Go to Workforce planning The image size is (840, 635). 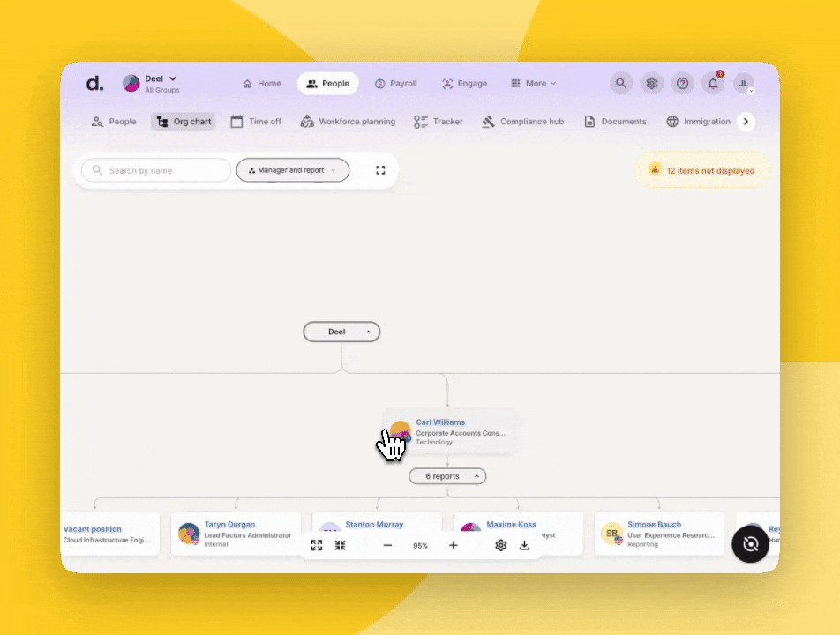pyautogui.click(x=348, y=122)
